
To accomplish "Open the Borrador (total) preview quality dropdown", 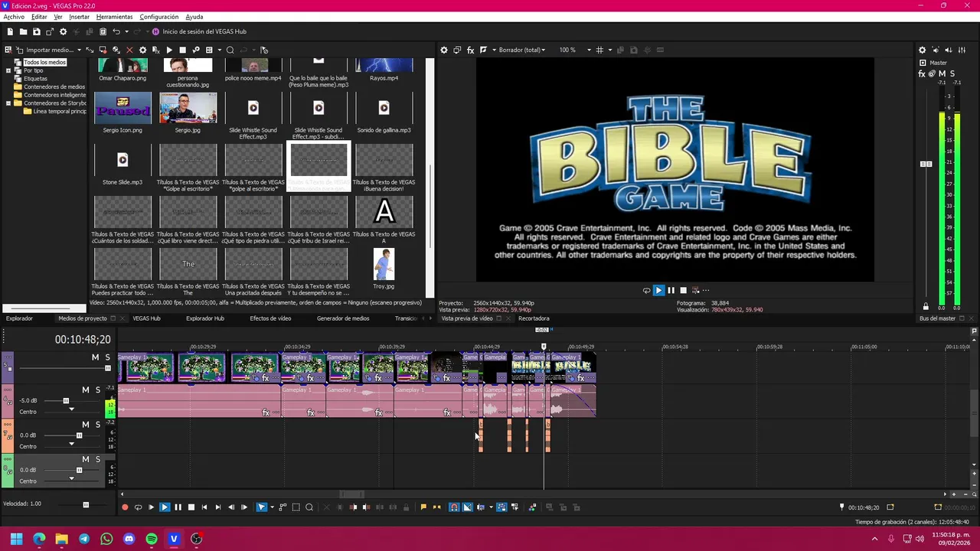I will coord(522,50).
